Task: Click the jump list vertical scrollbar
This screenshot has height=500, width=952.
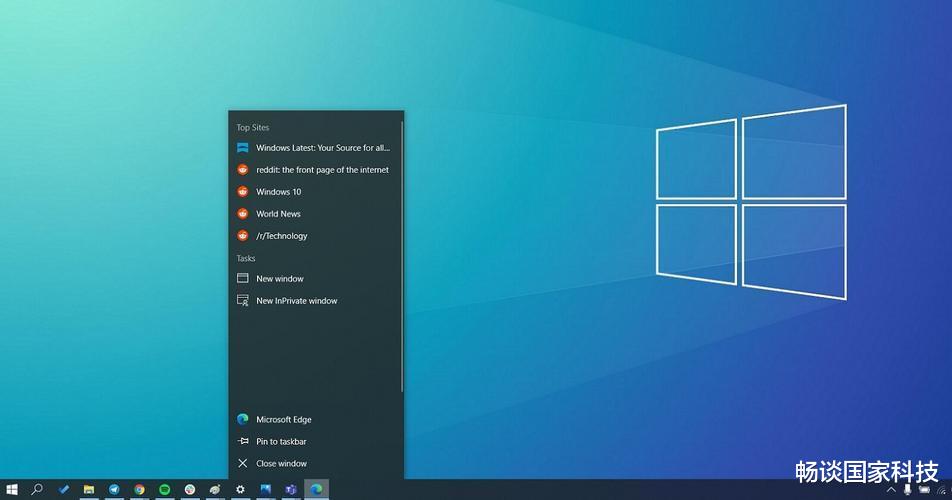Action: (402, 256)
